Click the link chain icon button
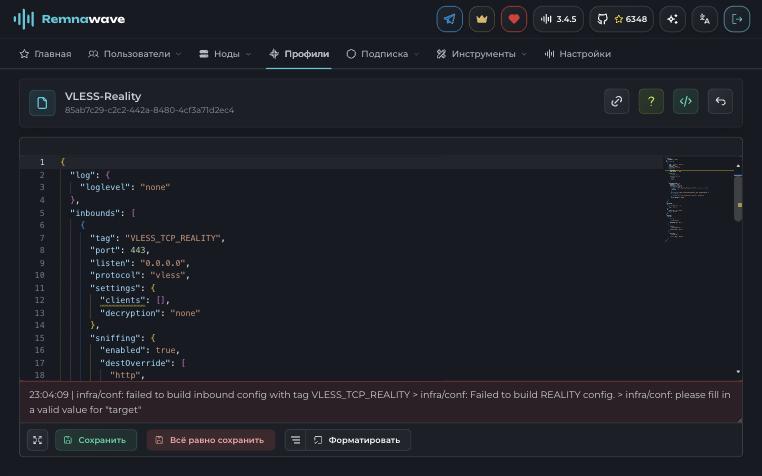Screen dimensions: 762x476 [617, 101]
